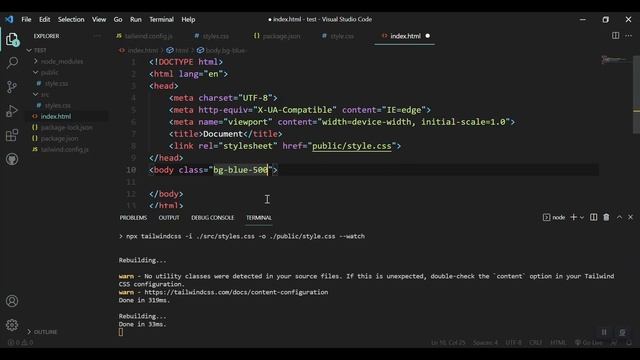The width and height of the screenshot is (640, 360).
Task: Click the unsaved dot on index.html tab
Action: [427, 36]
